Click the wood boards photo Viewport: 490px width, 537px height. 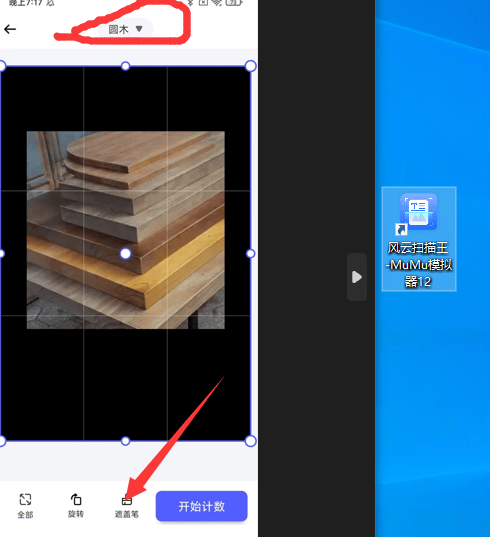coord(126,230)
